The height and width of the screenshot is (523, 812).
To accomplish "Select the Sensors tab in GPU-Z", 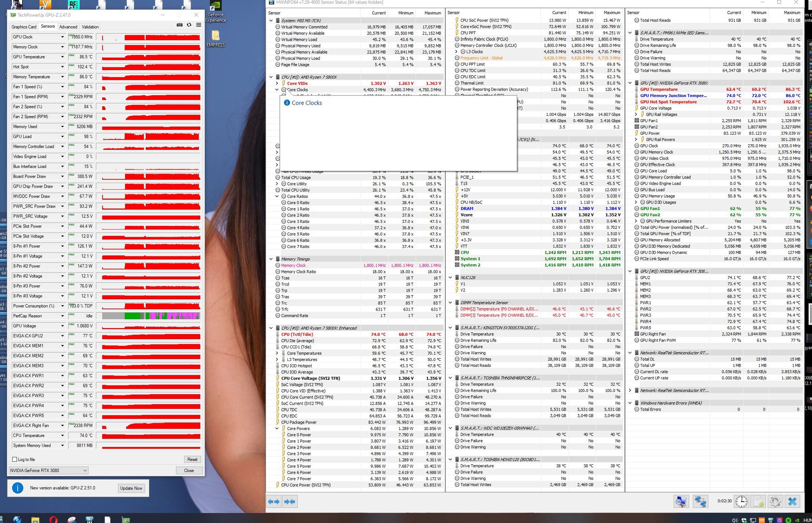I will [x=48, y=26].
